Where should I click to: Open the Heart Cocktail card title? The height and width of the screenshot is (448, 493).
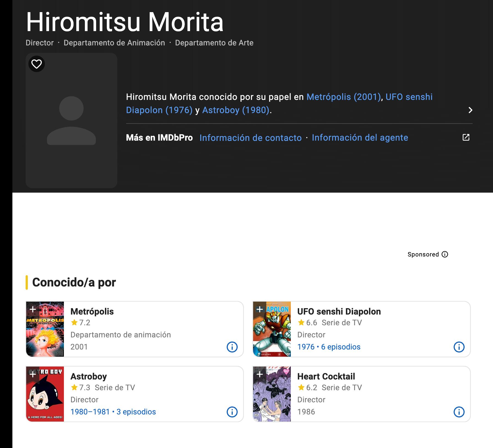coord(326,376)
